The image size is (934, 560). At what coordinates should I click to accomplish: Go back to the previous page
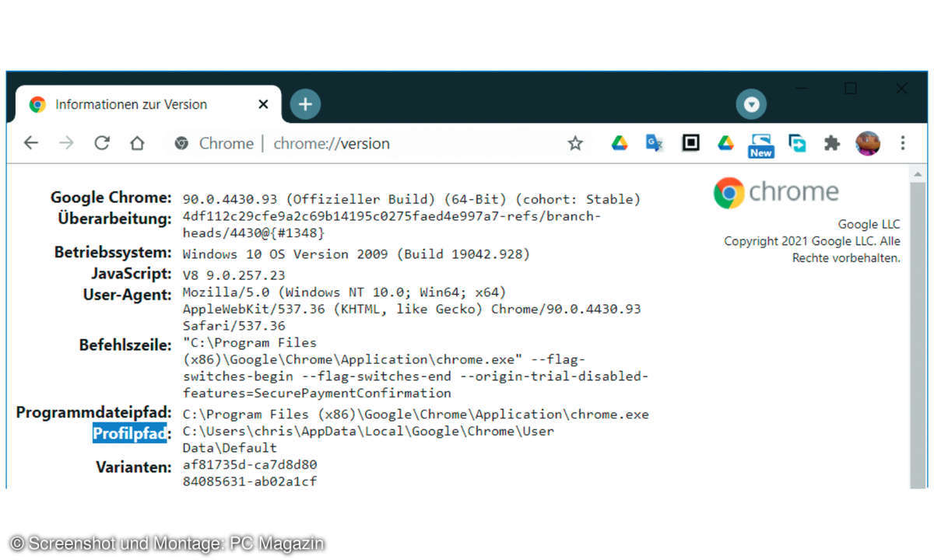click(x=30, y=143)
